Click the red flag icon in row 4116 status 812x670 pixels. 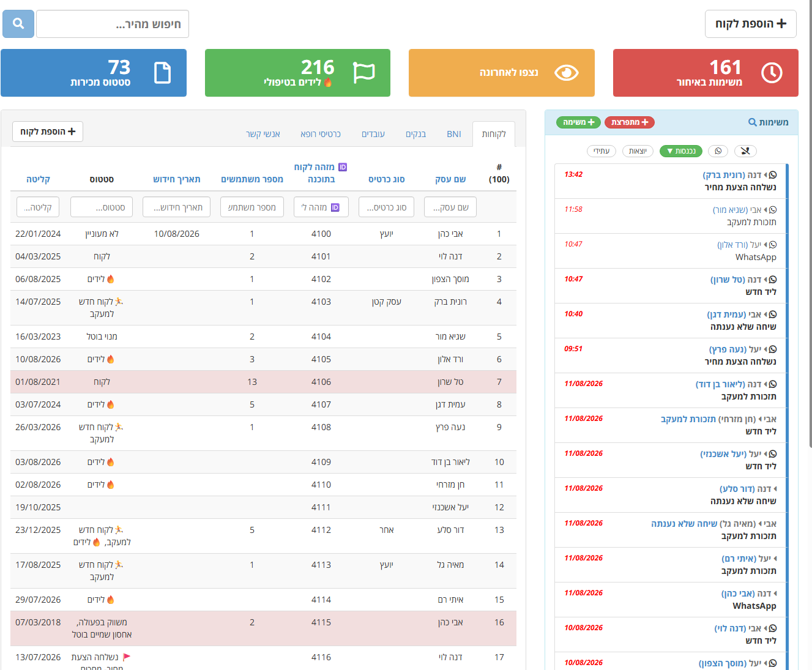[x=127, y=657]
